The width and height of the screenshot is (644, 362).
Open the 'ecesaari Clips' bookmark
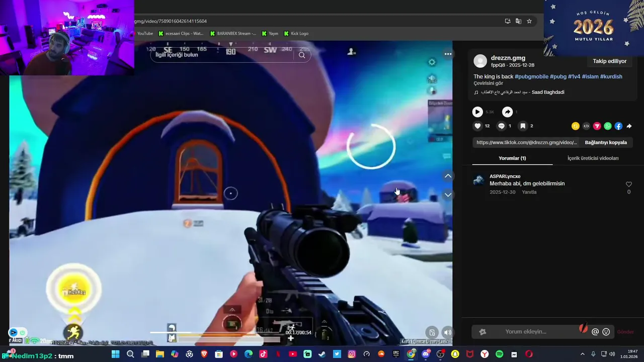181,34
